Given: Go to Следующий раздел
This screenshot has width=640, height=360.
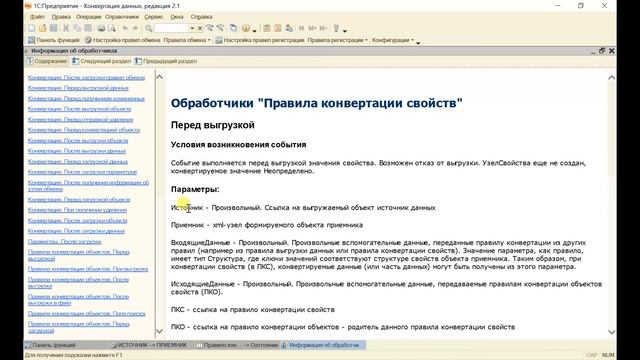Looking at the screenshot, I should (101, 61).
